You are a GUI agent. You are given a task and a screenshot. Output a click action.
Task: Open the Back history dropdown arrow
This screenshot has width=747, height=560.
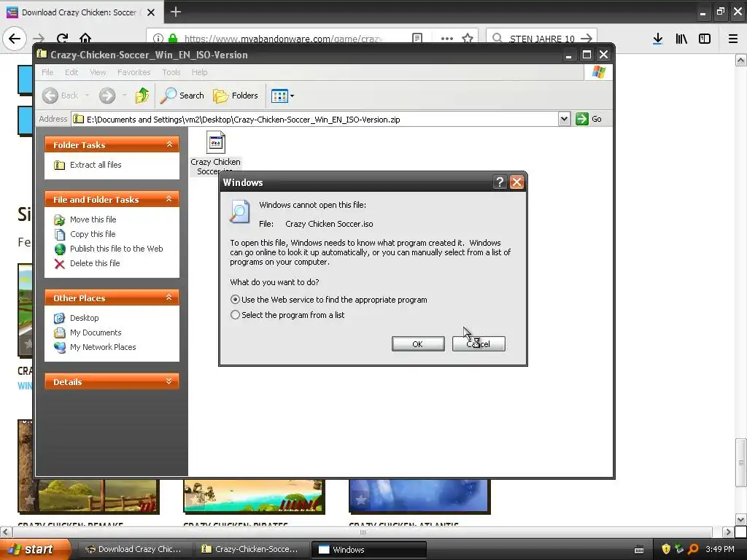(88, 96)
